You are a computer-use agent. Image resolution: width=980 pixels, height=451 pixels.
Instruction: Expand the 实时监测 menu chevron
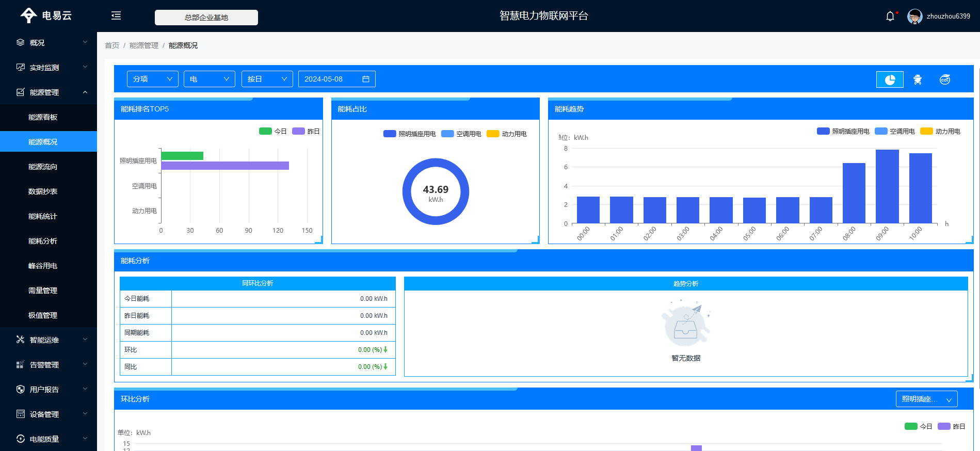(x=85, y=67)
